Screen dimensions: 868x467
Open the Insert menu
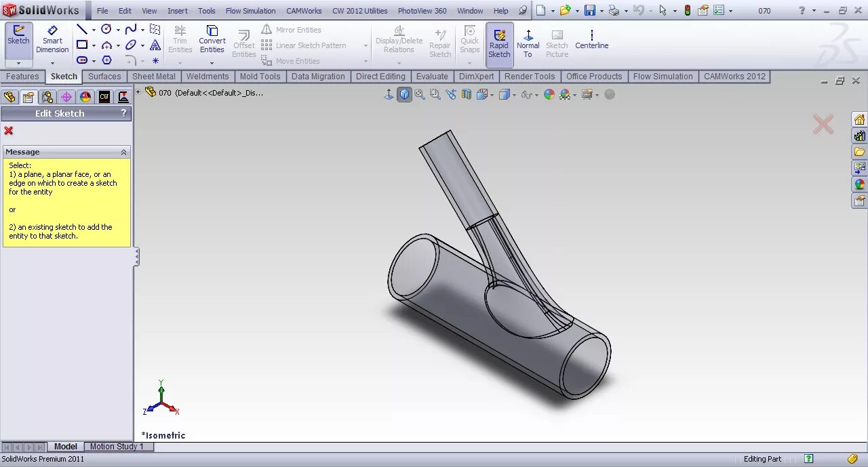coord(178,11)
